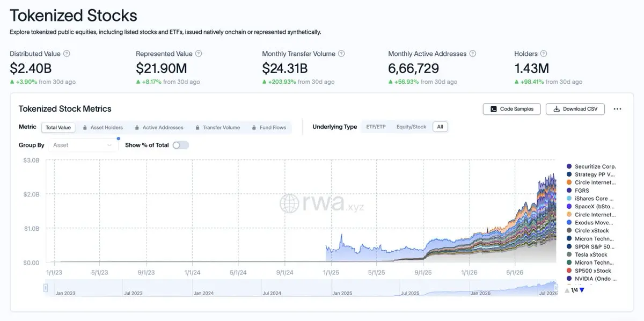Select the Total Value metric tab
644x321 pixels.
58,128
